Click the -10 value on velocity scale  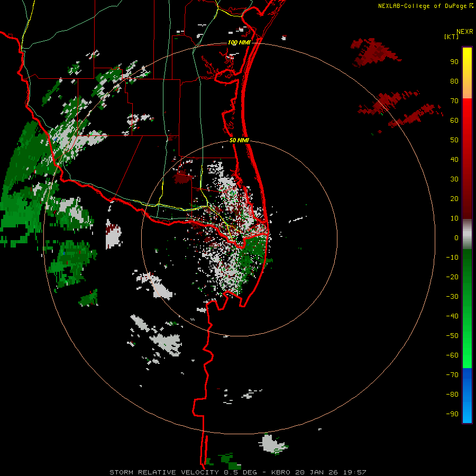(452, 258)
